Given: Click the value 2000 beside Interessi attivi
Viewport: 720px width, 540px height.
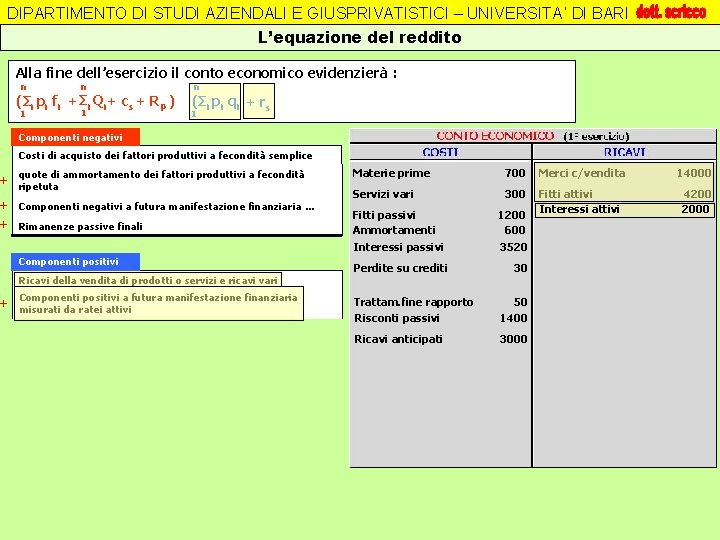Looking at the screenshot, I should point(695,209).
